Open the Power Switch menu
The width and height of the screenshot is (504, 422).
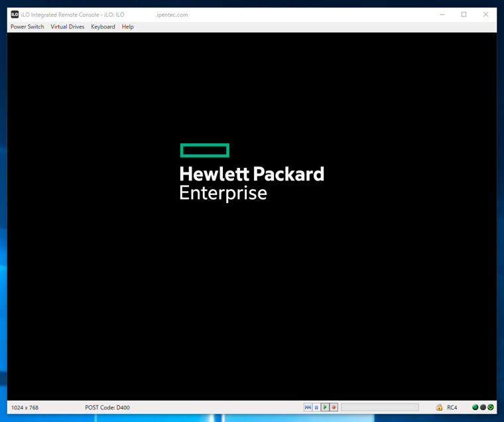pyautogui.click(x=27, y=27)
